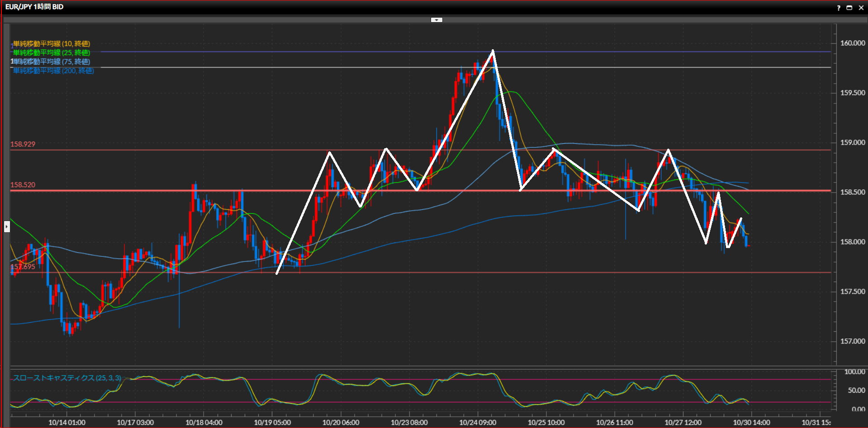Click the 75-period moving average label
This screenshot has height=428, width=868.
52,61
